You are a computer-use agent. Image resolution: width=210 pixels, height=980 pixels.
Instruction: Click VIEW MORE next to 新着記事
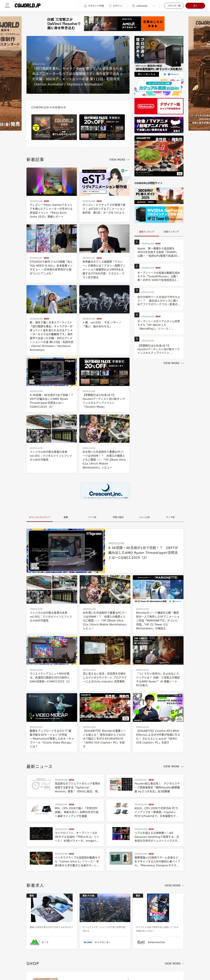pos(119,159)
